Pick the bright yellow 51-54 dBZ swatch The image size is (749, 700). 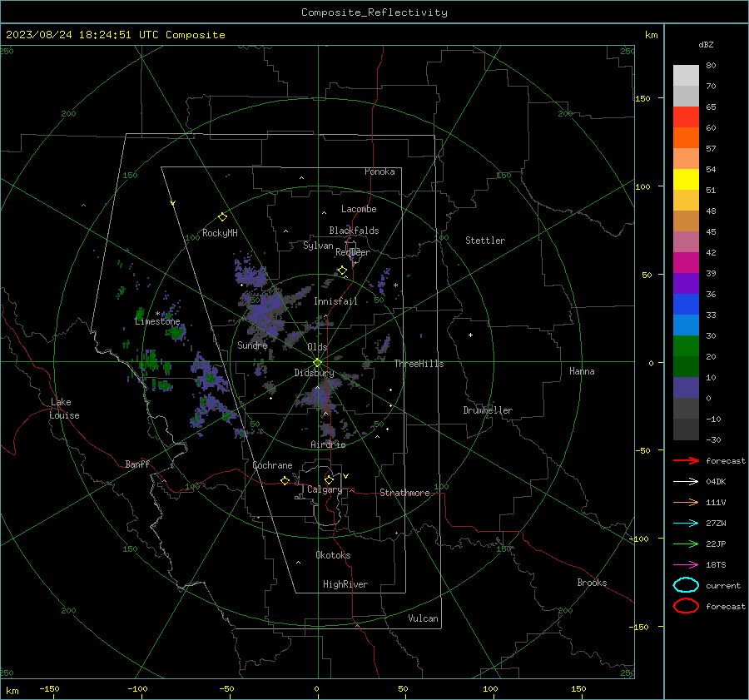click(686, 180)
